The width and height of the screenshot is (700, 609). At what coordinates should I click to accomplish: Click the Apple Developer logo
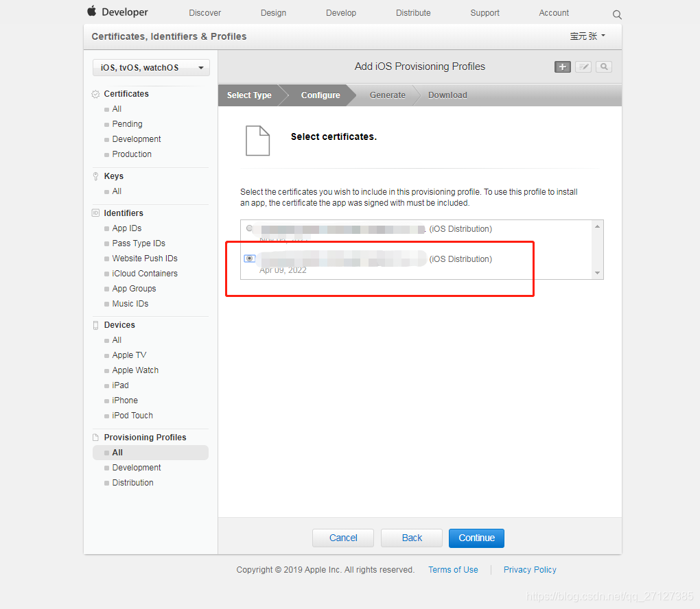tap(117, 12)
